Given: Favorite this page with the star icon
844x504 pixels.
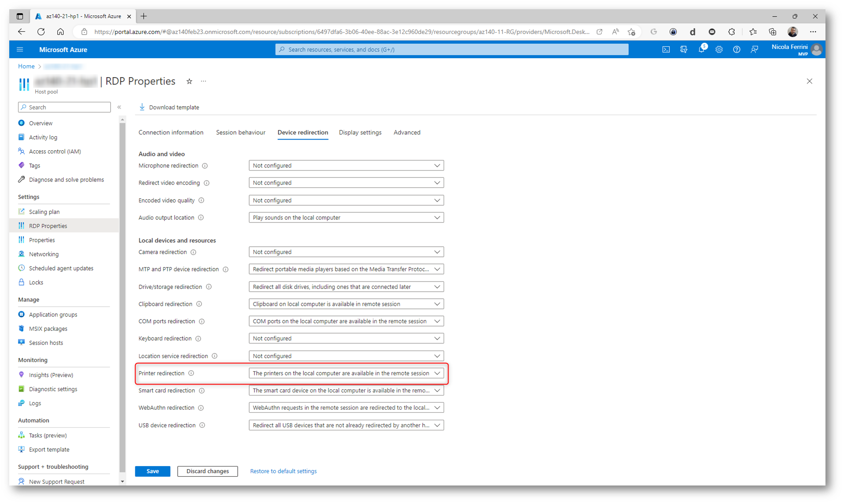Looking at the screenshot, I should [x=189, y=81].
